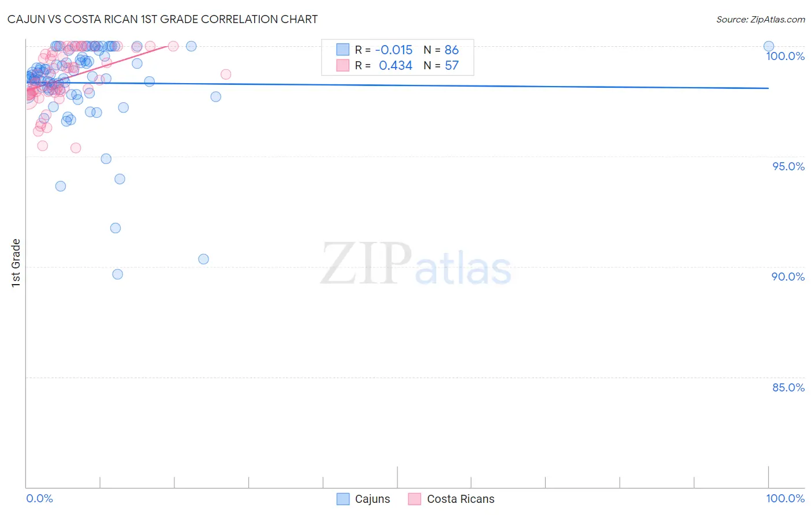Select the Costa Ricans legend label

(x=460, y=499)
